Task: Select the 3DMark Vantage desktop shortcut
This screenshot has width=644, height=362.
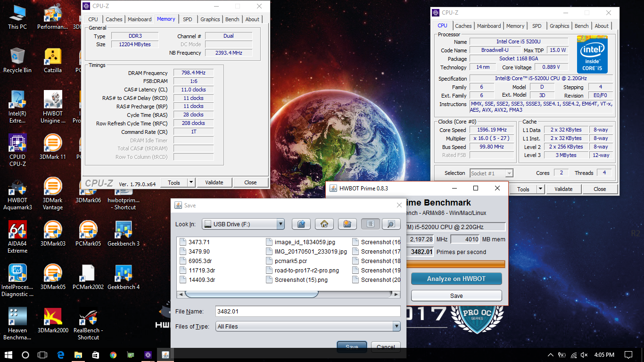Action: (53, 194)
